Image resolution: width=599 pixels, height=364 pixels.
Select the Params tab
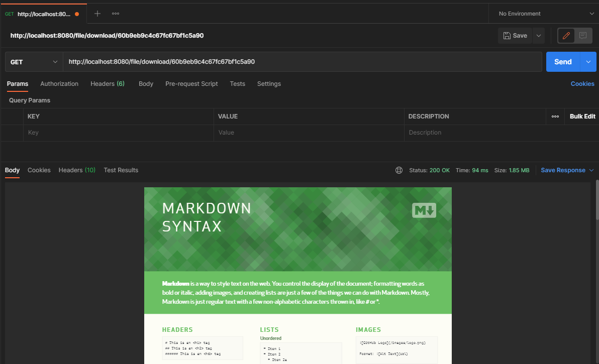[x=18, y=83]
